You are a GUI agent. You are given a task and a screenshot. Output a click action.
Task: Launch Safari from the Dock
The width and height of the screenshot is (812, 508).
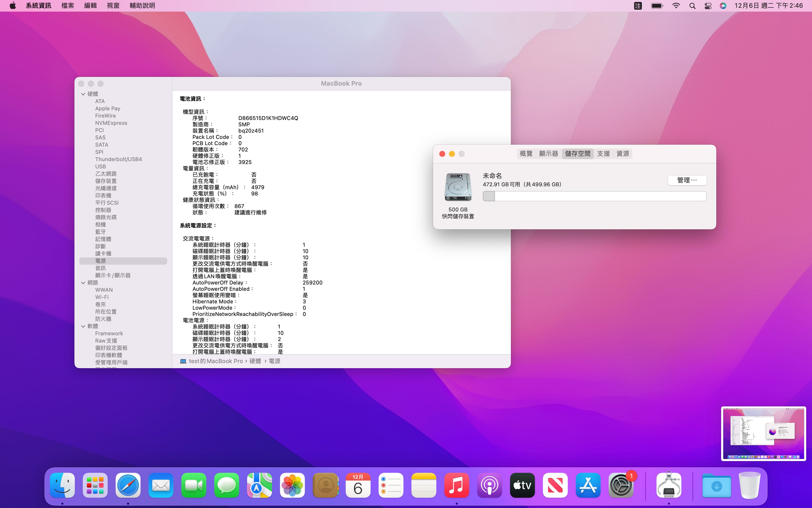pyautogui.click(x=128, y=485)
